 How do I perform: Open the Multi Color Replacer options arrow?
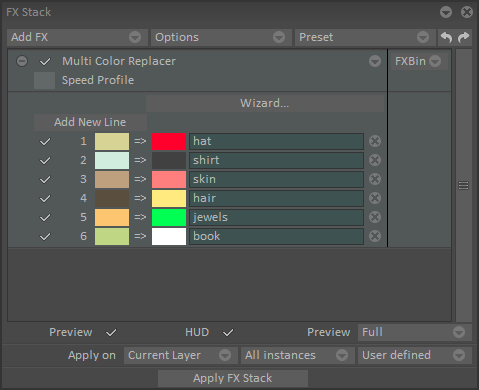coord(375,61)
